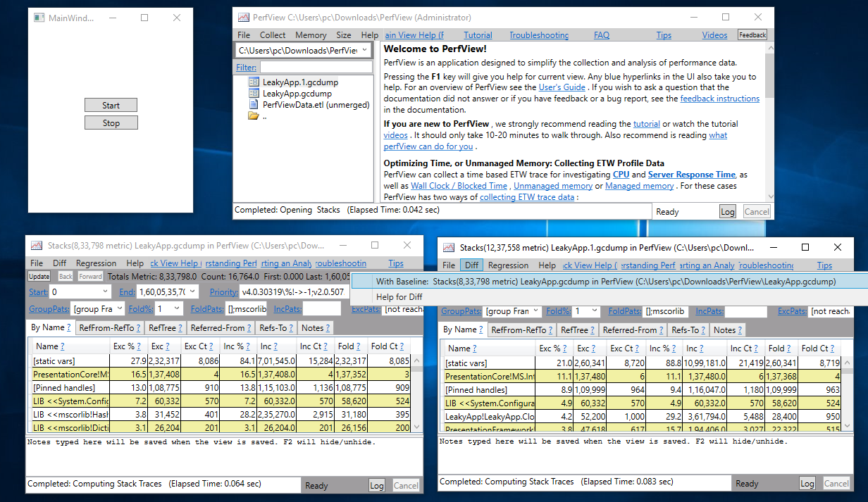Click the Stop button in MainWindow

[111, 123]
